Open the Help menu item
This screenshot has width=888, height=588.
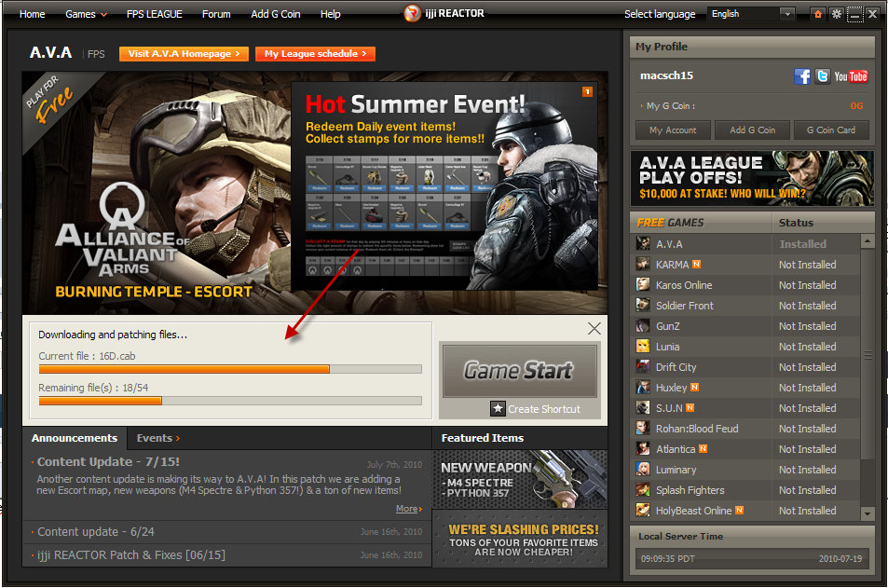330,14
